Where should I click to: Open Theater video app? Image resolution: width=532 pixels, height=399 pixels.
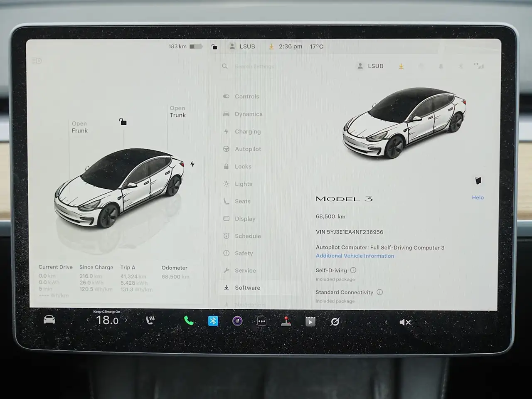[310, 321]
